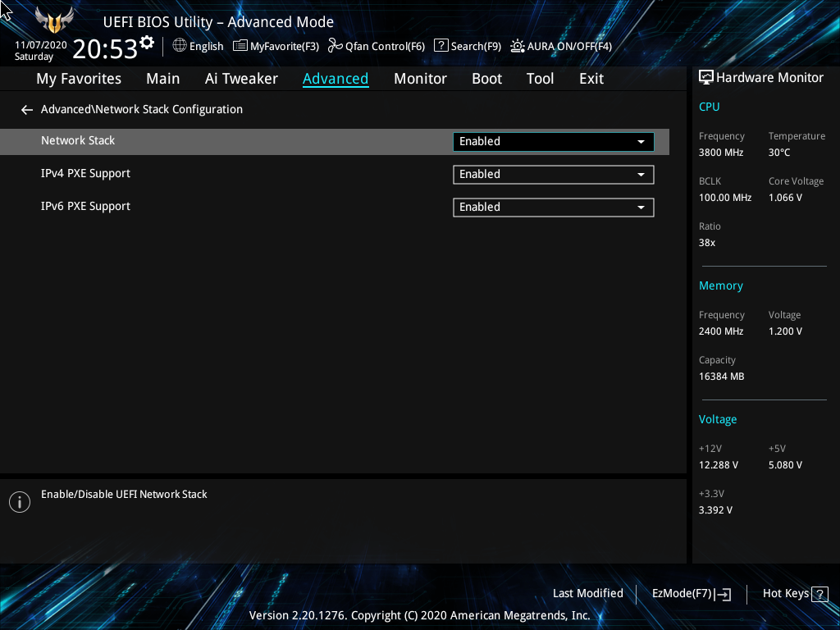This screenshot has width=840, height=630.
Task: Open the Monitor tab
Action: click(420, 79)
